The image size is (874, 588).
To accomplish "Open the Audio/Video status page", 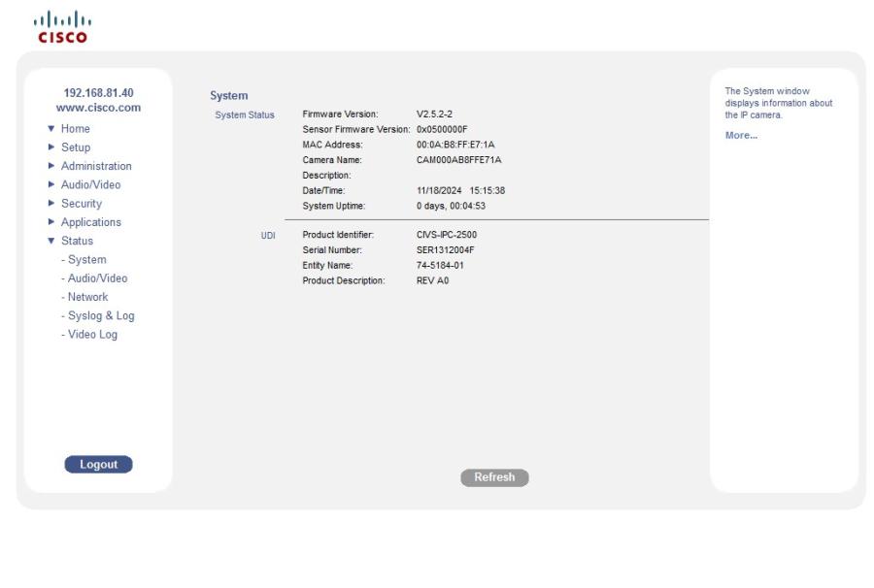I will 95,278.
